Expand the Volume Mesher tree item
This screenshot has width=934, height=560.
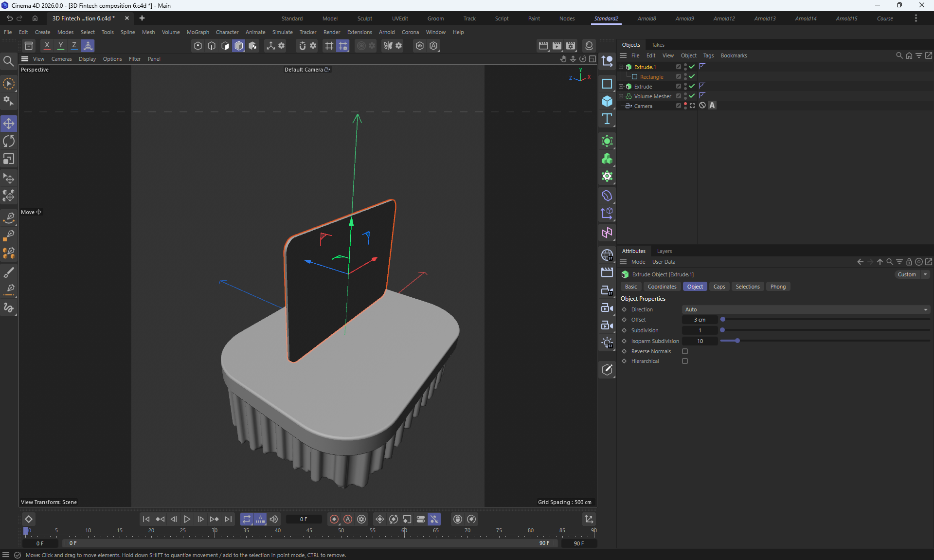(x=621, y=96)
